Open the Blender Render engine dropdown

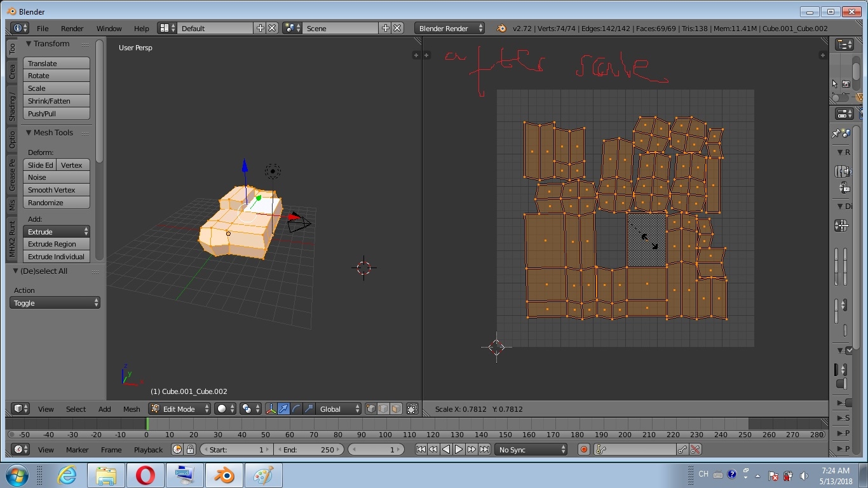coord(449,29)
